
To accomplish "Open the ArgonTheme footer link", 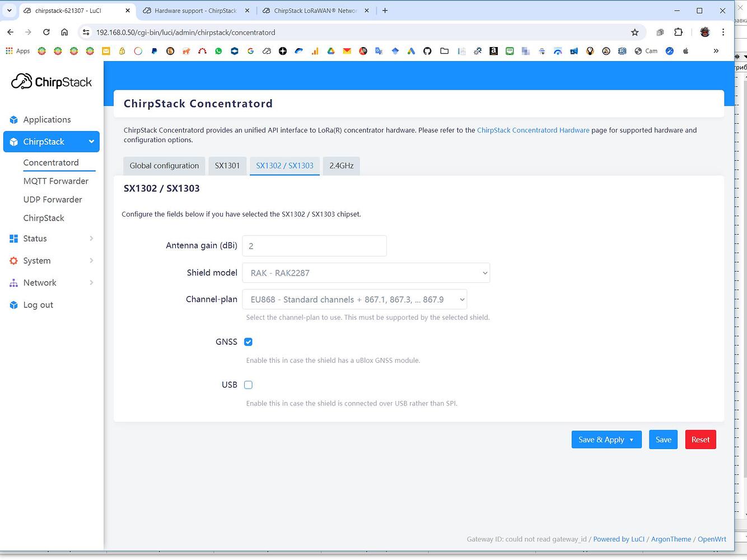I will (x=671, y=539).
